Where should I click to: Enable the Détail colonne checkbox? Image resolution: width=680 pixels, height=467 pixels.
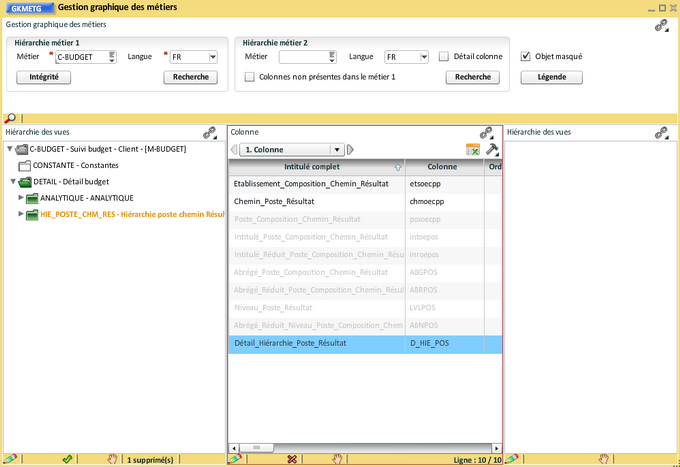tap(443, 57)
